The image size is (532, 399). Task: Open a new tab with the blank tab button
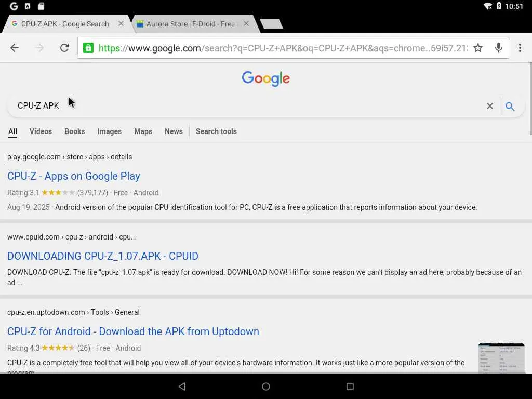click(x=271, y=24)
